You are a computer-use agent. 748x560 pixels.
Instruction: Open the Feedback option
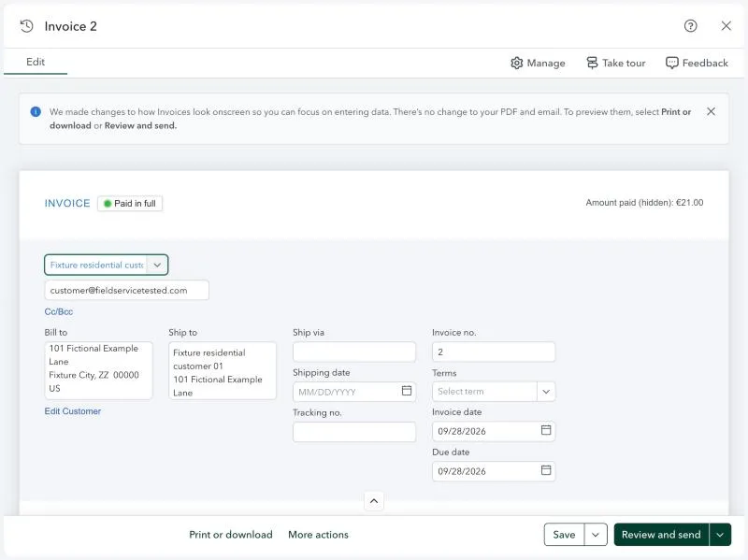(697, 63)
